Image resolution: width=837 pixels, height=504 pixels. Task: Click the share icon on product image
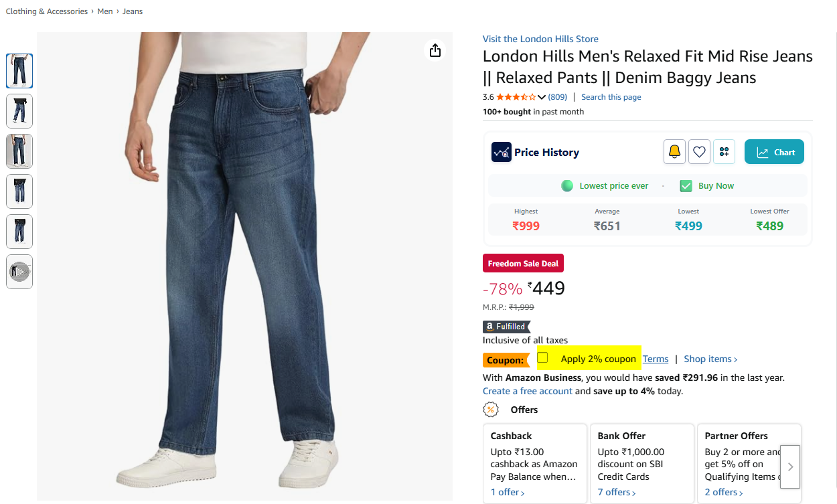coord(435,51)
